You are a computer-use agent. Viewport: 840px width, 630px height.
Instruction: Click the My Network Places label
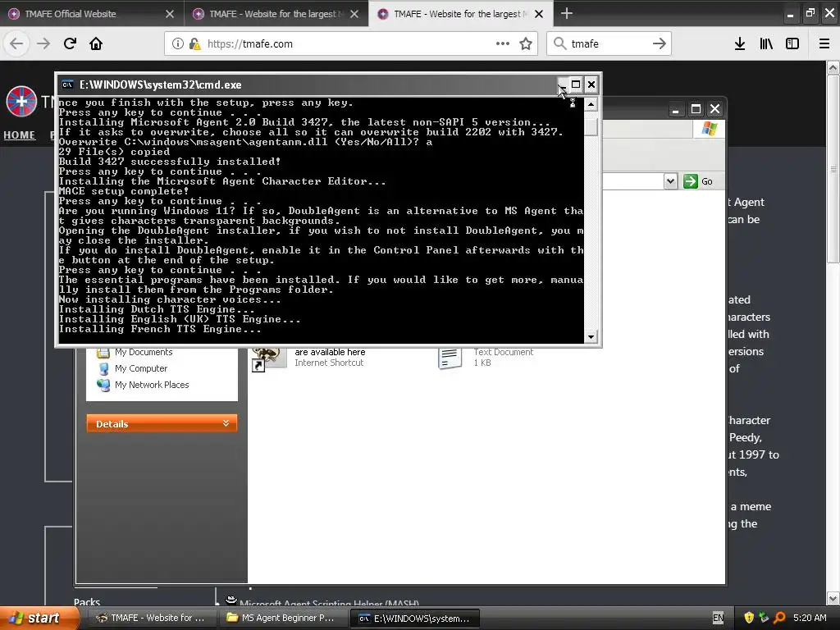tap(152, 385)
